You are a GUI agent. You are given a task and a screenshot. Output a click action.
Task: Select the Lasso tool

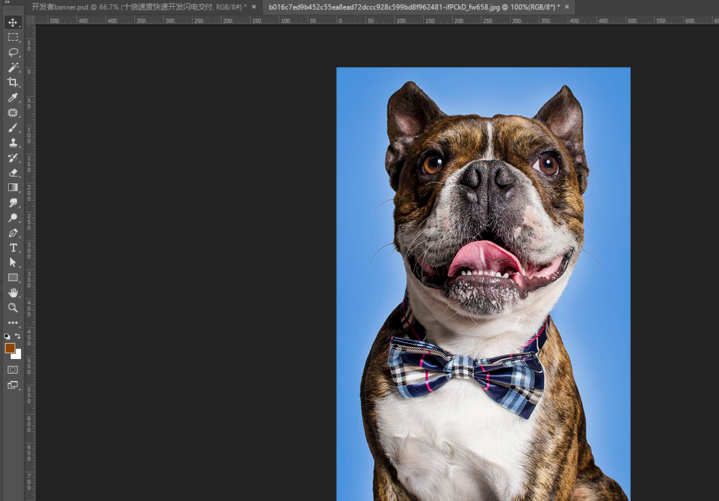pyautogui.click(x=13, y=52)
